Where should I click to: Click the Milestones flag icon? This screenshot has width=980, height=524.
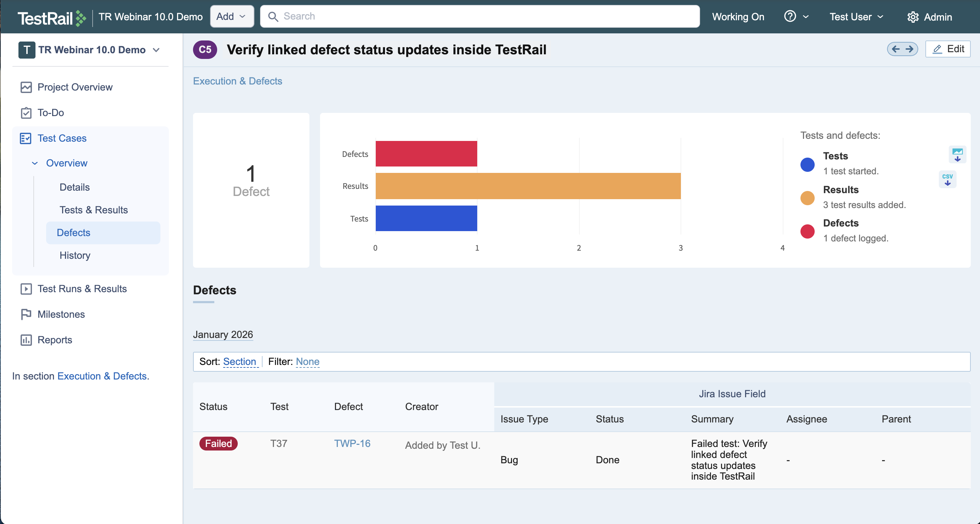pyautogui.click(x=26, y=314)
